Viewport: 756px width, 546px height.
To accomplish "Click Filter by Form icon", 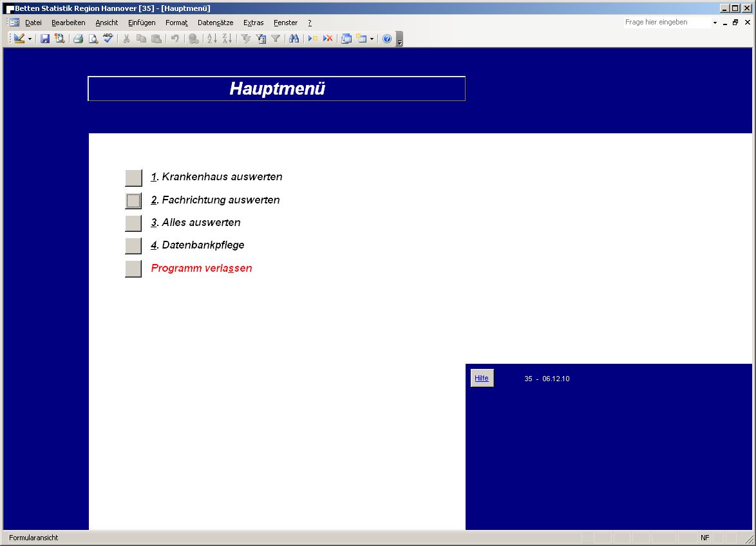I will (261, 39).
